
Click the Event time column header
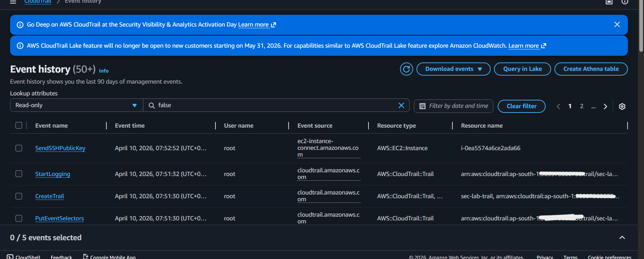pyautogui.click(x=130, y=126)
